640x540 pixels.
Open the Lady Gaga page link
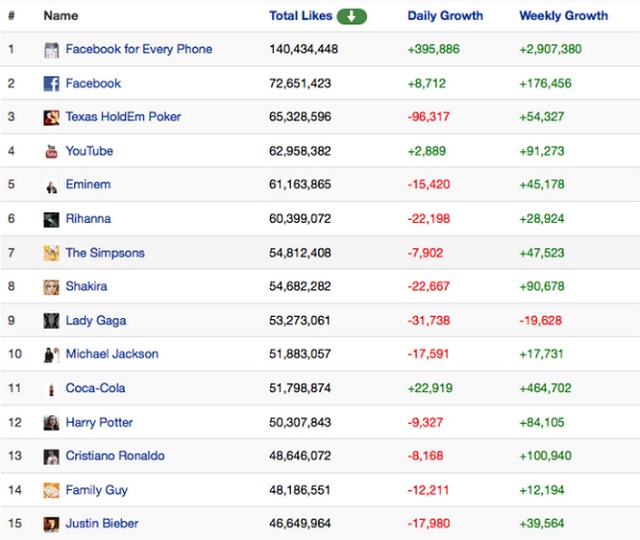tap(96, 321)
